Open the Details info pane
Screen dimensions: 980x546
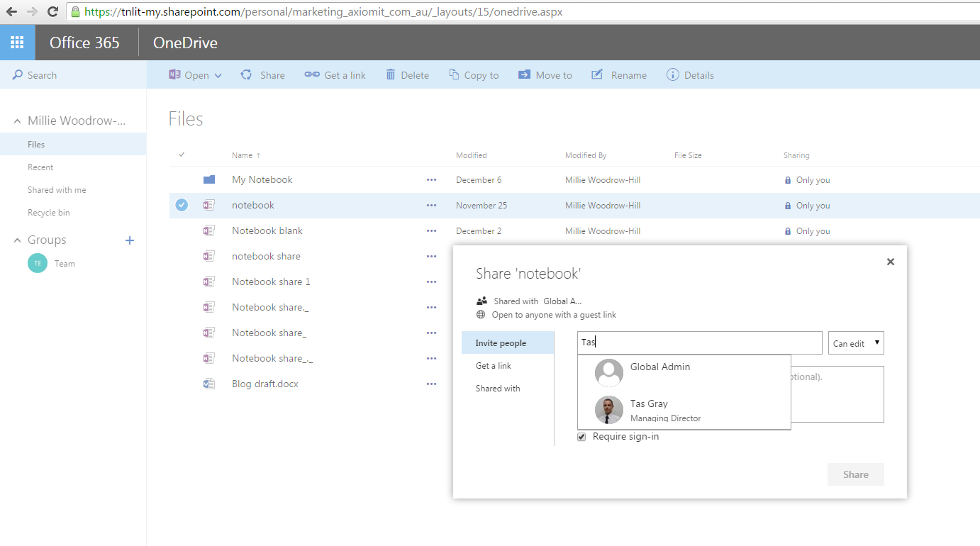click(x=690, y=75)
